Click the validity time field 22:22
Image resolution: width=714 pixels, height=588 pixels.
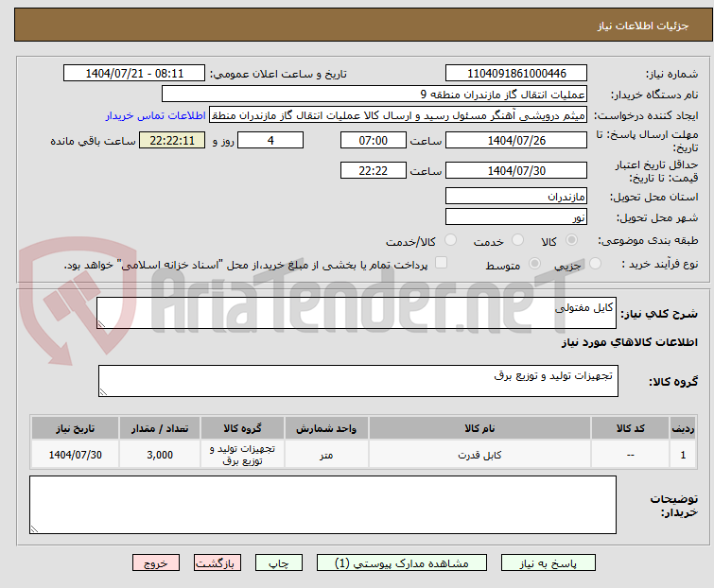373,171
